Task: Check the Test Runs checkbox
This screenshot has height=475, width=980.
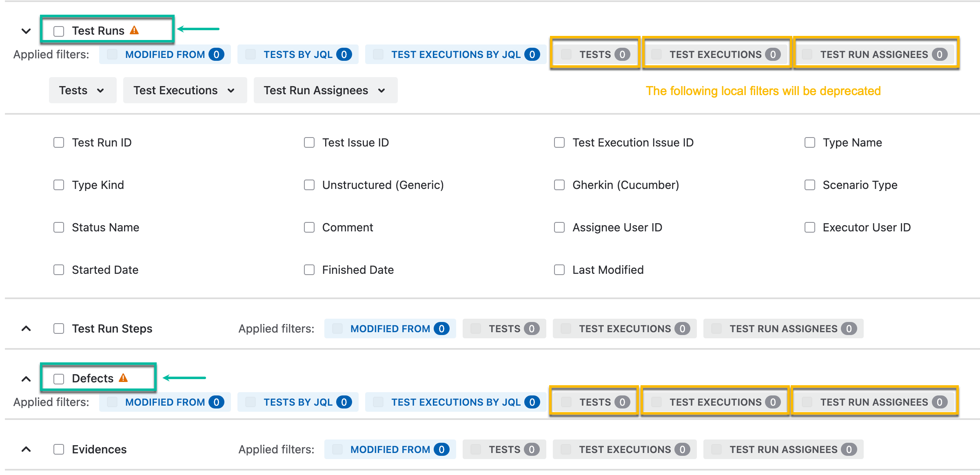Action: [x=59, y=31]
